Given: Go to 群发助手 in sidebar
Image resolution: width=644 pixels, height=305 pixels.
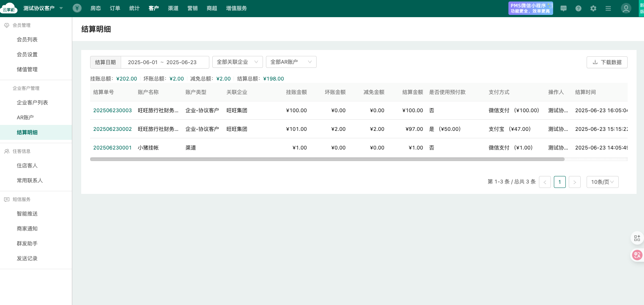Looking at the screenshot, I should 27,243.
